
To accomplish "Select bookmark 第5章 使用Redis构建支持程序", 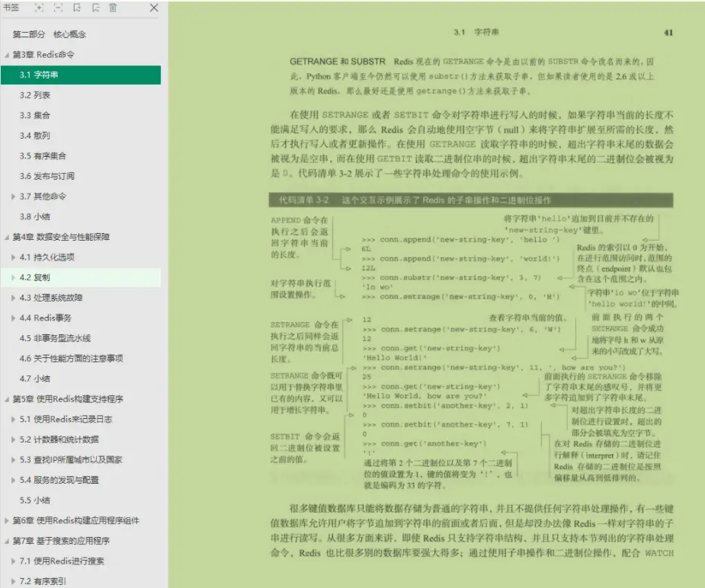I will pos(68,399).
